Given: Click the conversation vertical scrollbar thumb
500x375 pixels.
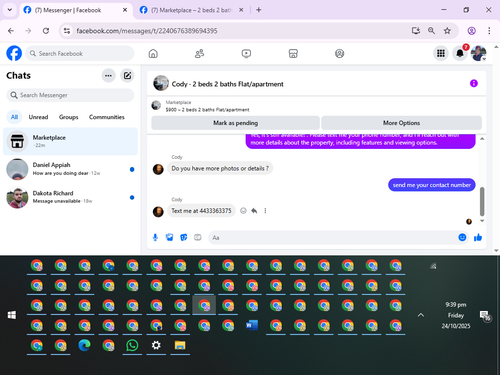Looking at the screenshot, I should click(482, 202).
